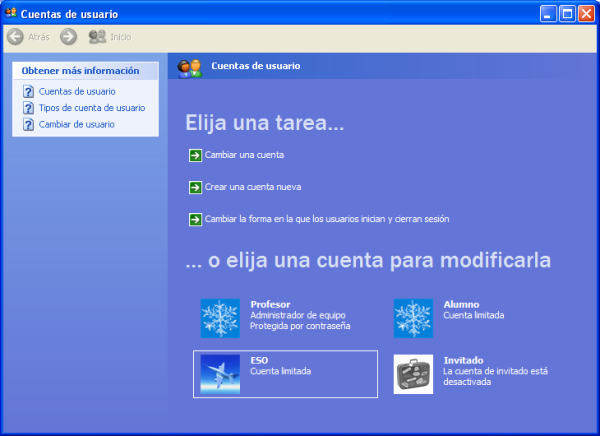The width and height of the screenshot is (600, 436).
Task: Click green arrow beside Cambiar la forma de sesión
Action: tap(195, 219)
